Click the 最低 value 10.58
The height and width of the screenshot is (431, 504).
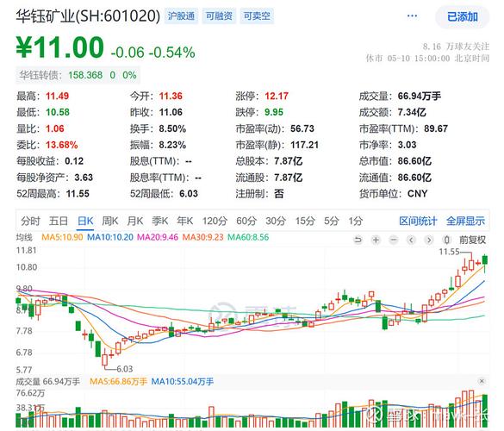[58, 112]
